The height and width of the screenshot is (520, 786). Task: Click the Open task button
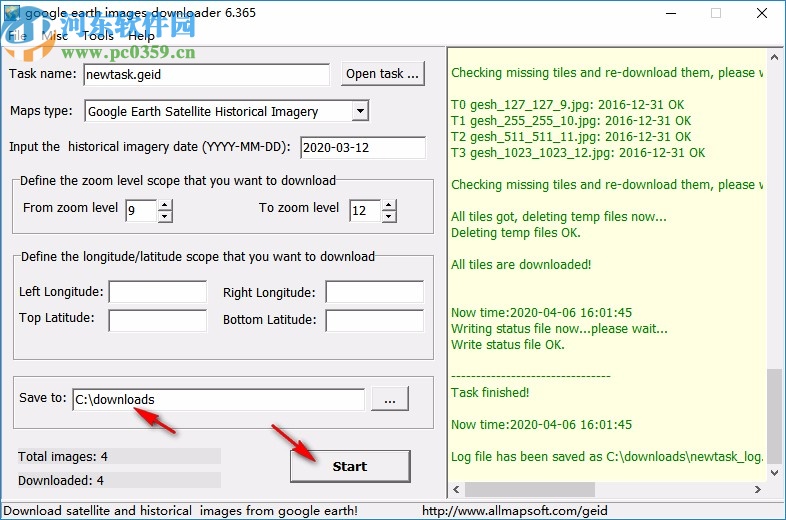(382, 74)
